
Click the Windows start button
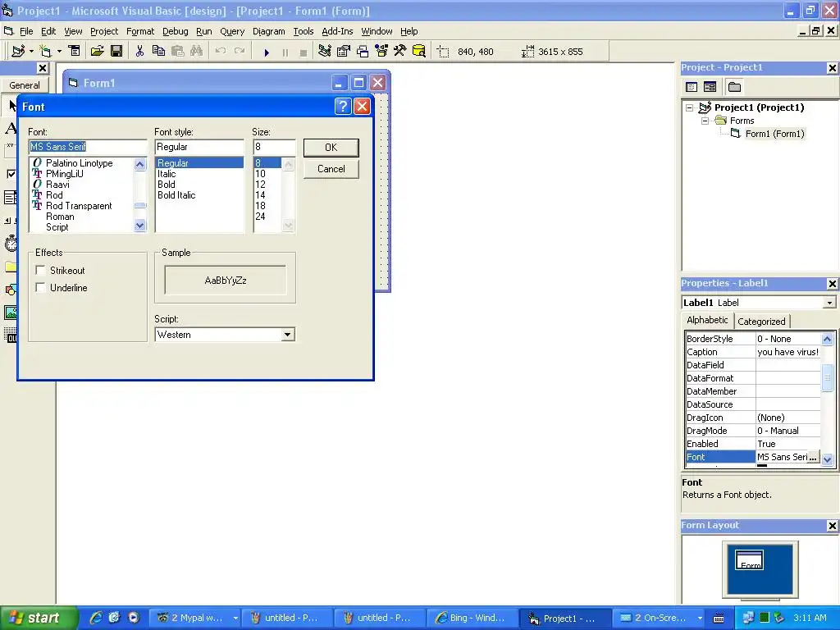click(x=39, y=618)
